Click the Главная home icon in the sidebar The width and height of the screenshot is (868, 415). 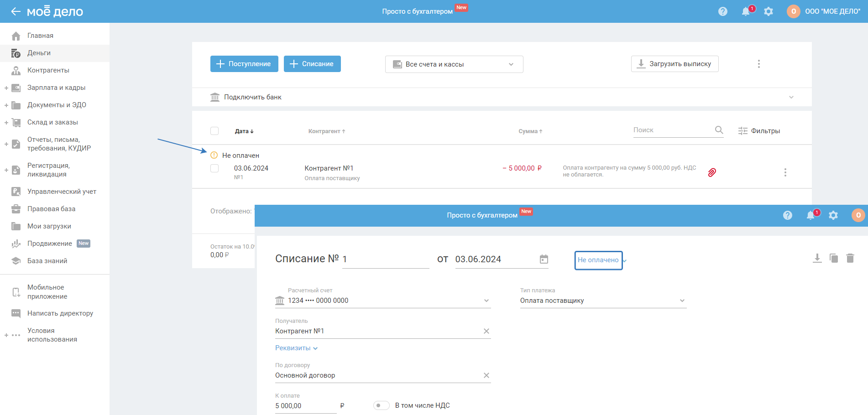click(16, 36)
